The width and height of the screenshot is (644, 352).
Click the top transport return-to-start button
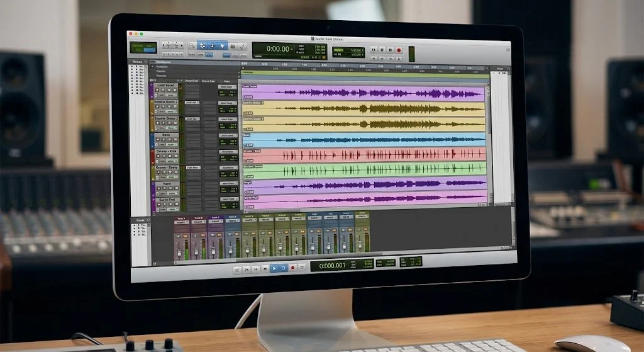pos(374,49)
